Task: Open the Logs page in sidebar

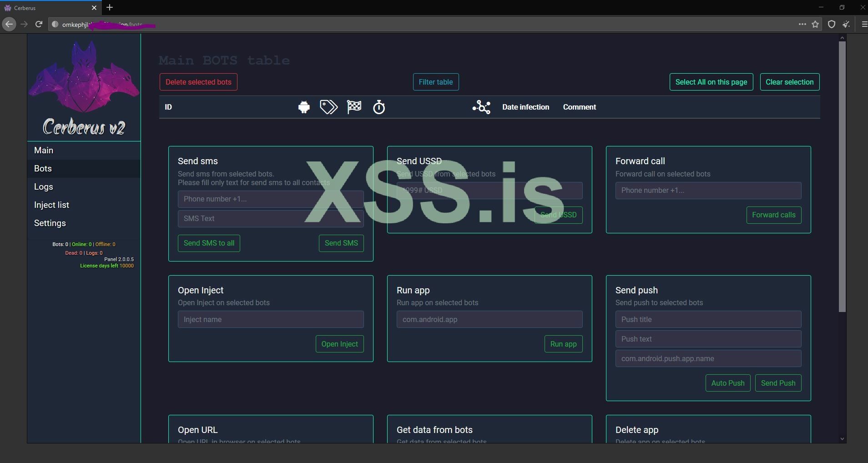Action: pos(44,187)
